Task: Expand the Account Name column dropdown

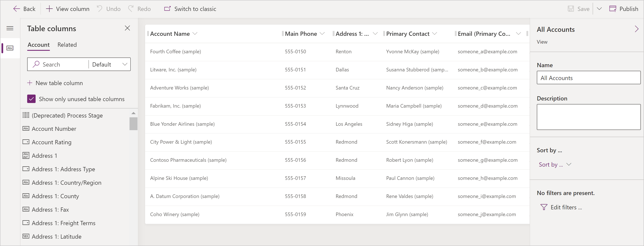Action: click(x=196, y=33)
